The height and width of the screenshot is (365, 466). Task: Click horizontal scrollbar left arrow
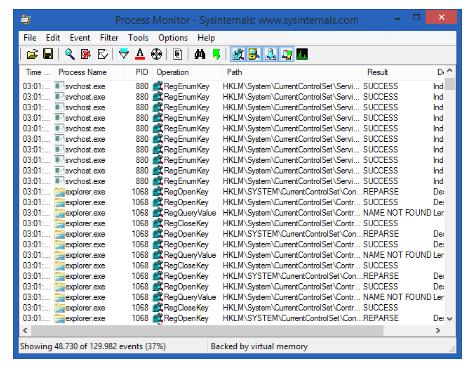[x=25, y=330]
